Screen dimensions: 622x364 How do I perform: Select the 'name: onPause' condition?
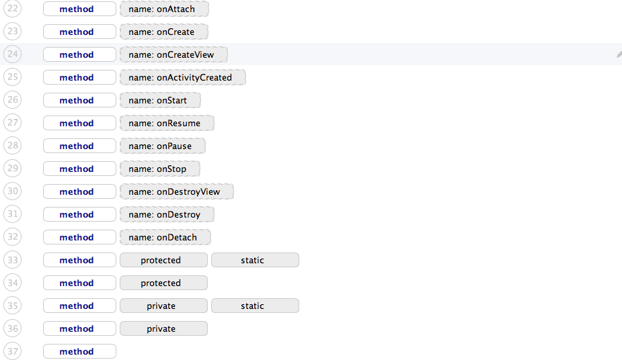[x=163, y=146]
